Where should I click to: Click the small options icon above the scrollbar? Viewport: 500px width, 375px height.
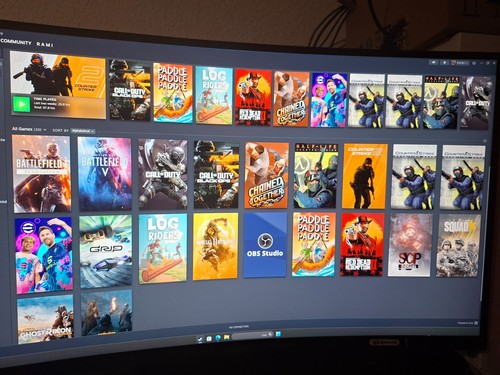[x=485, y=141]
